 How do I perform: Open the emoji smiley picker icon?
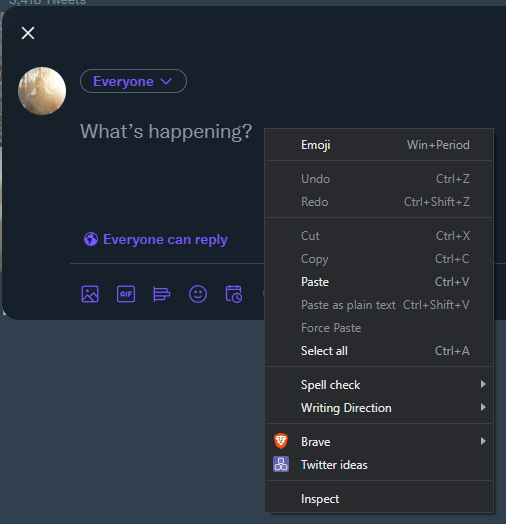[198, 294]
